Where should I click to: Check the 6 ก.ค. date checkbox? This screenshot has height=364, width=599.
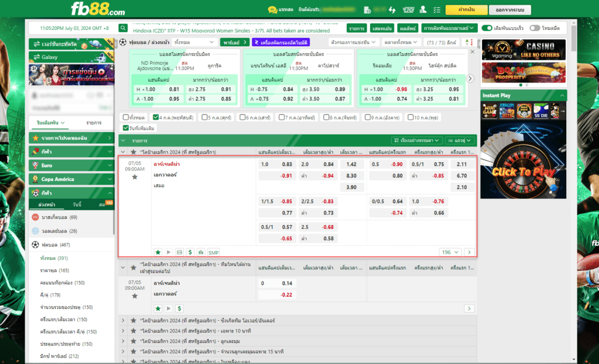(242, 117)
